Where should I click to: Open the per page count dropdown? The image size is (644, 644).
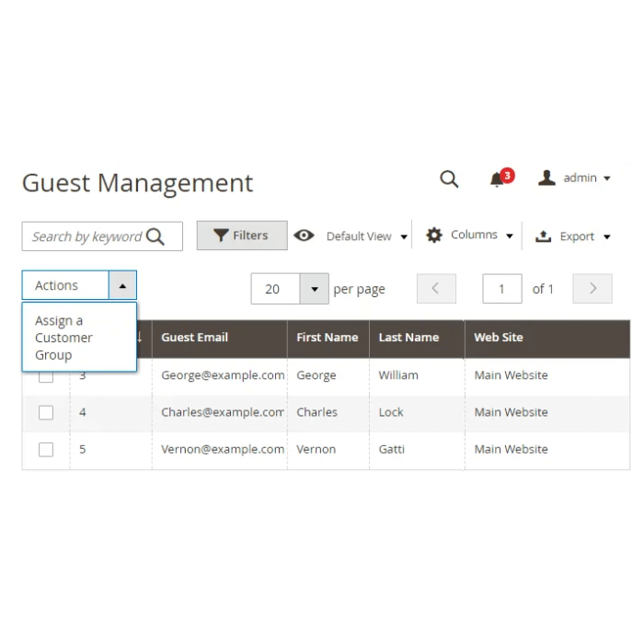pos(315,289)
